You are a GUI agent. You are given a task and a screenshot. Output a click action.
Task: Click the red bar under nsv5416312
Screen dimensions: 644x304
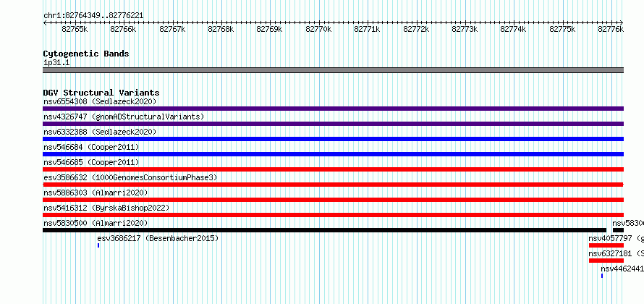click(x=333, y=215)
